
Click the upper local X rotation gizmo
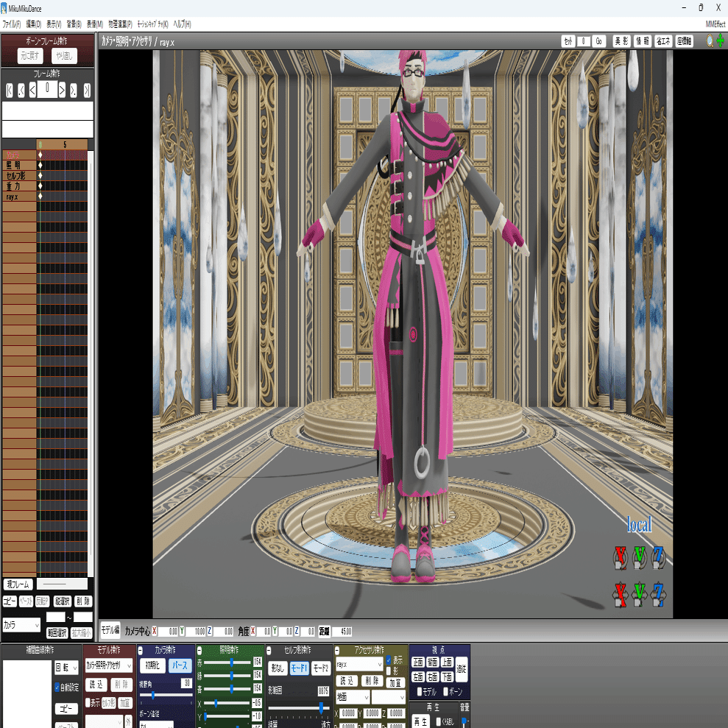click(x=621, y=557)
